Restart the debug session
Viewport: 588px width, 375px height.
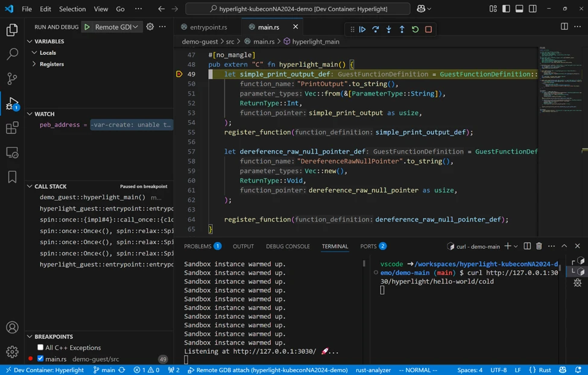[x=415, y=30]
